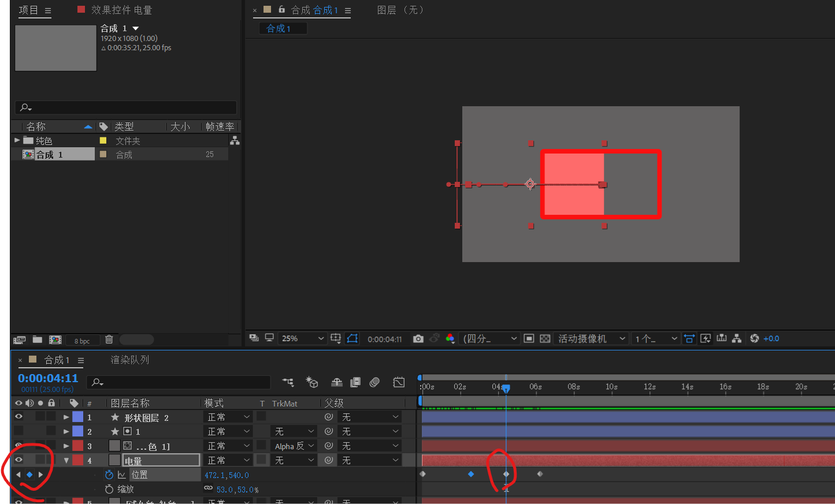The image size is (835, 504).
Task: Toggle pixel aspect ratio correction icon
Action: [x=689, y=338]
